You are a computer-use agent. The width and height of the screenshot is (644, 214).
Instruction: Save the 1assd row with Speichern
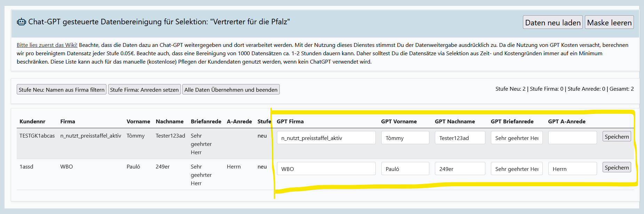(x=617, y=167)
